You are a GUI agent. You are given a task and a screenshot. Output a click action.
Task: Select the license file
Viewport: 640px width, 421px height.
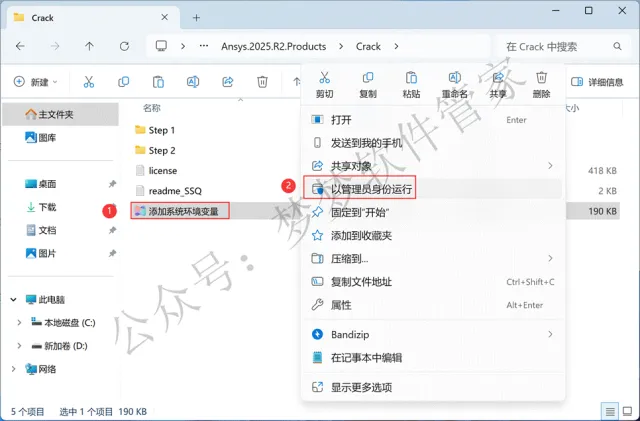tap(156, 170)
